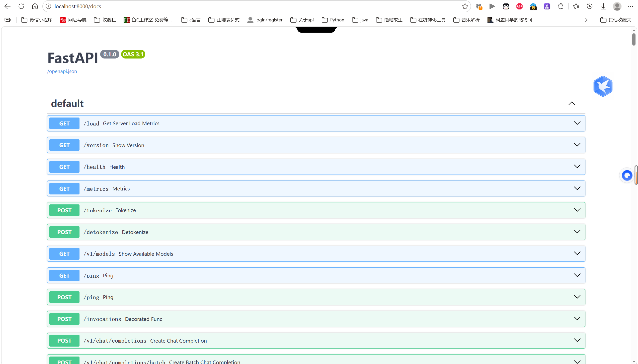Click the page vertical scrollbar thumb

[634, 39]
